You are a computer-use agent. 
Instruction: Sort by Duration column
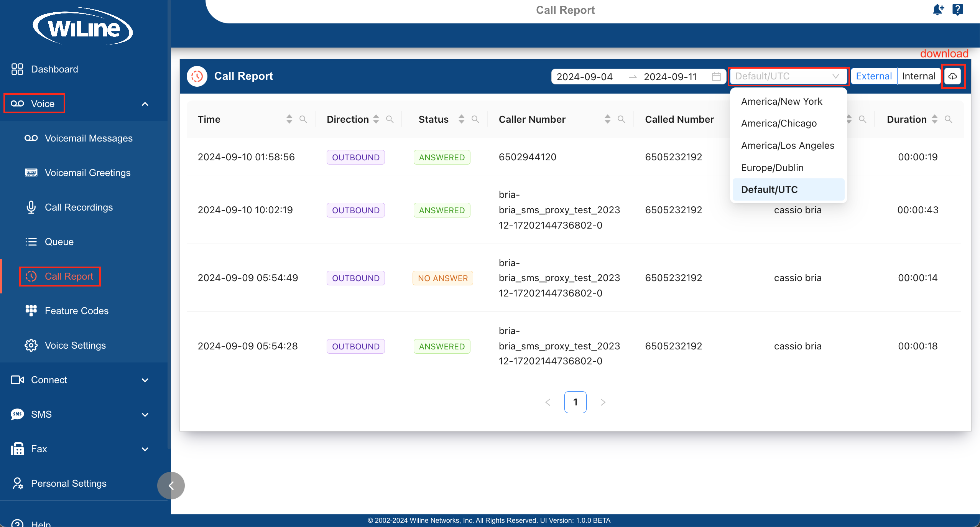pyautogui.click(x=934, y=119)
